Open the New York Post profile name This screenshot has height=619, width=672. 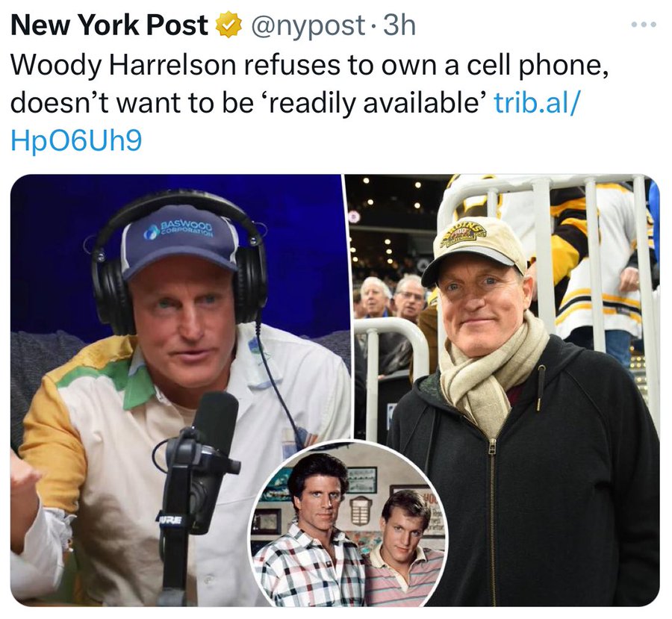(x=110, y=25)
